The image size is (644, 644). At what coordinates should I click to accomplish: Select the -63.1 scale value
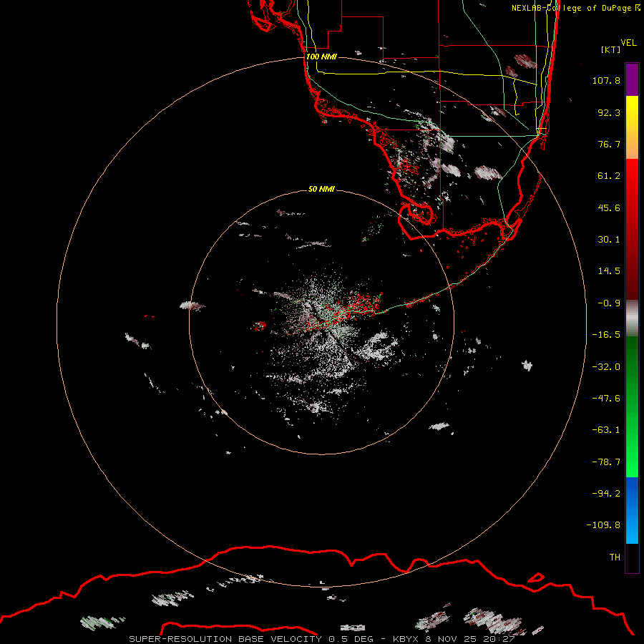(606, 430)
